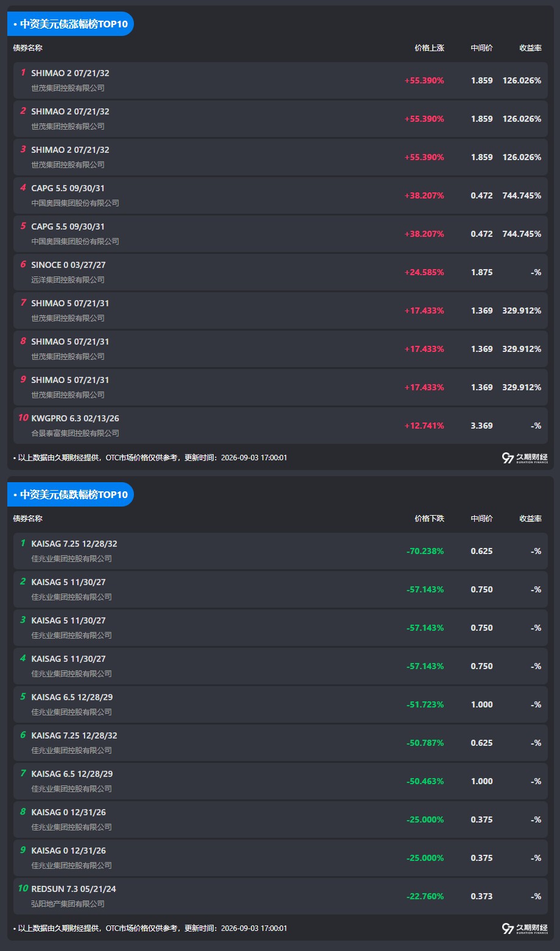Image resolution: width=560 pixels, height=951 pixels.
Task: Click issuer name 弘阳地产集团有限公司
Action: pyautogui.click(x=68, y=904)
